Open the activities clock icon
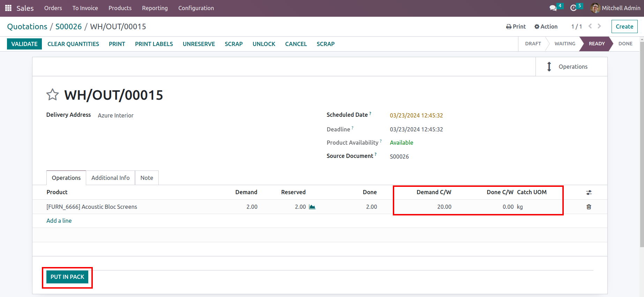This screenshot has width=644, height=297. pos(573,8)
